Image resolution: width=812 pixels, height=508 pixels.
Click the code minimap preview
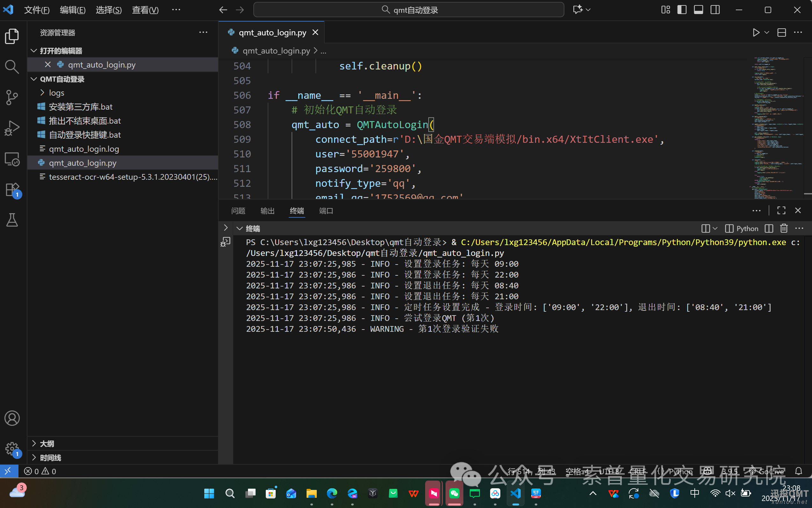[x=776, y=128]
